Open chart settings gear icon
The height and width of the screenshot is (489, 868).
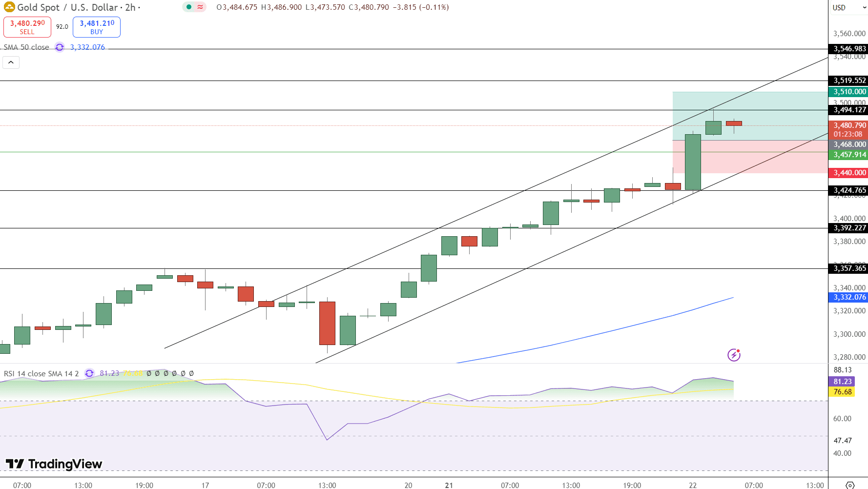850,485
